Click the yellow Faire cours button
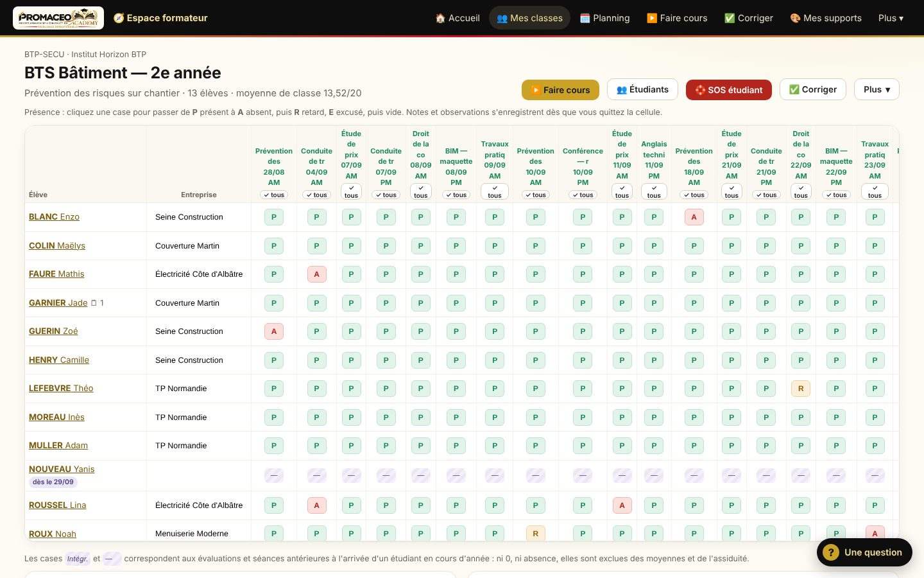924x578 pixels. click(560, 90)
